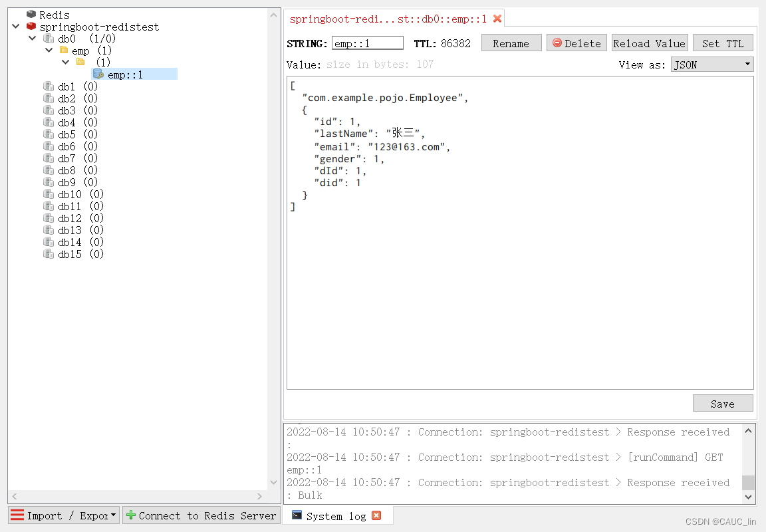
Task: Click the unnamed subfolder icon under emp
Action: click(x=80, y=62)
